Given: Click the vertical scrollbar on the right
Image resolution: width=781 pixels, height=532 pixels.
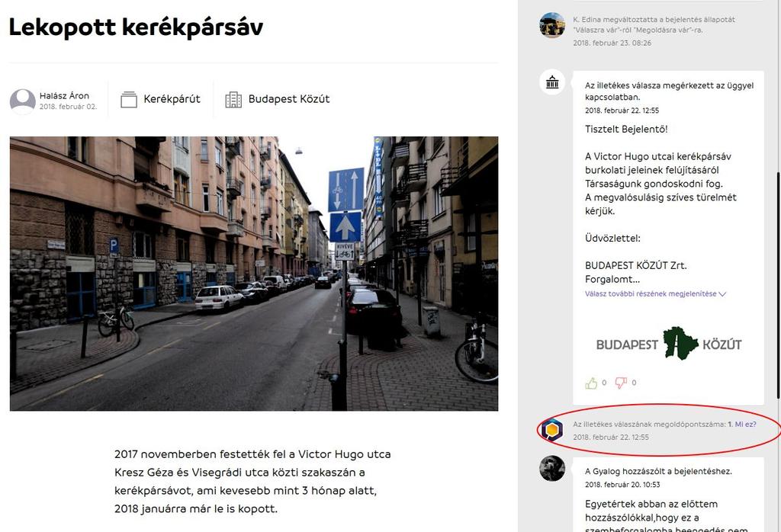Looking at the screenshot, I should coord(778,284).
